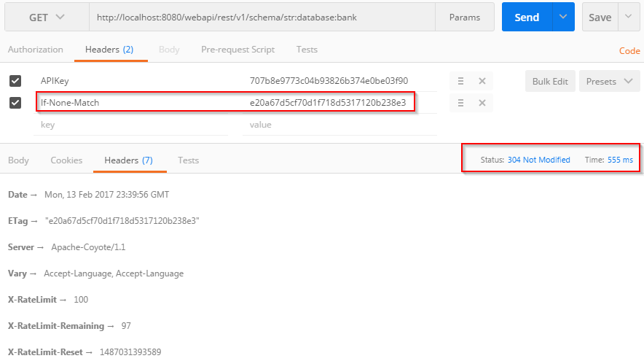Switch to the response Body tab
644x361 pixels.
[18, 160]
